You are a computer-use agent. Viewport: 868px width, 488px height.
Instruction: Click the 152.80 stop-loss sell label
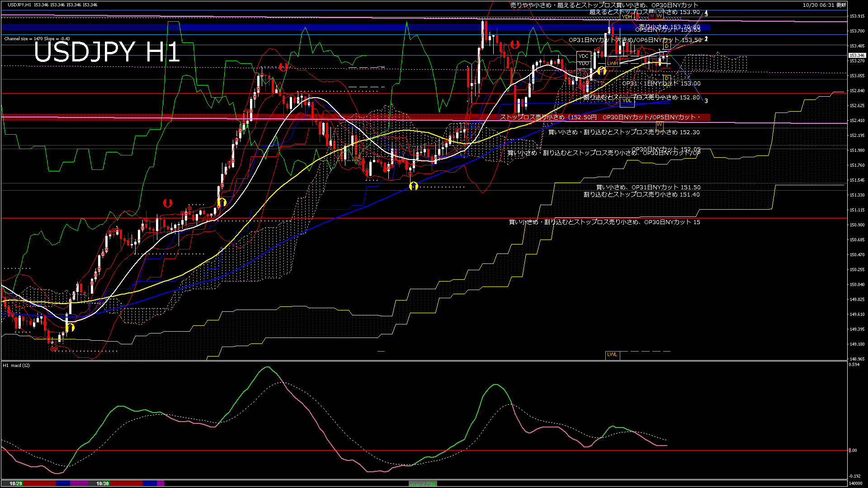(x=642, y=98)
